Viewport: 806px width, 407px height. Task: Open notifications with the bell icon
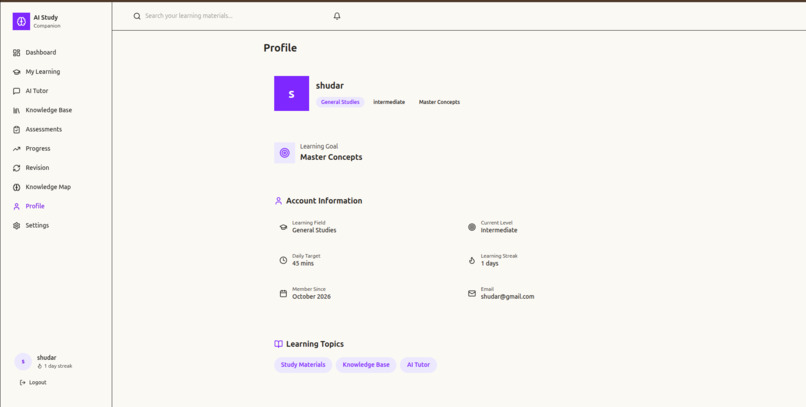(337, 16)
